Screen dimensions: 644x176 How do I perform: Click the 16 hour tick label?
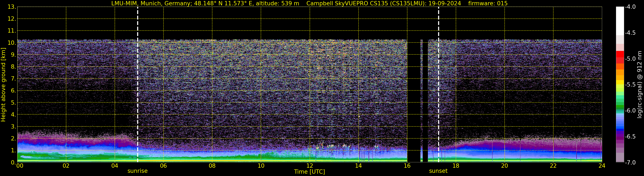pos(407,166)
